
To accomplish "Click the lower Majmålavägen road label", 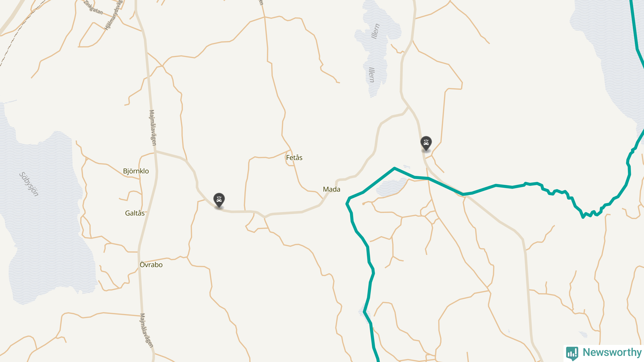I will 146,330.
